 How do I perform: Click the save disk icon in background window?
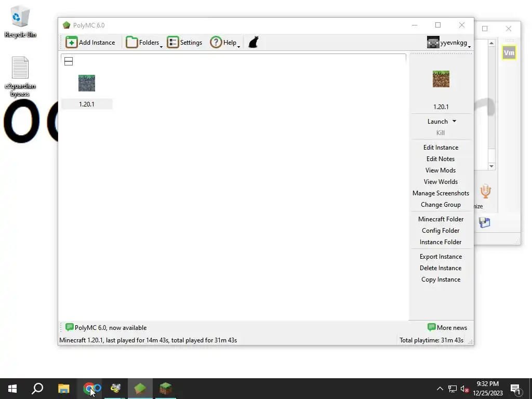[x=485, y=222]
